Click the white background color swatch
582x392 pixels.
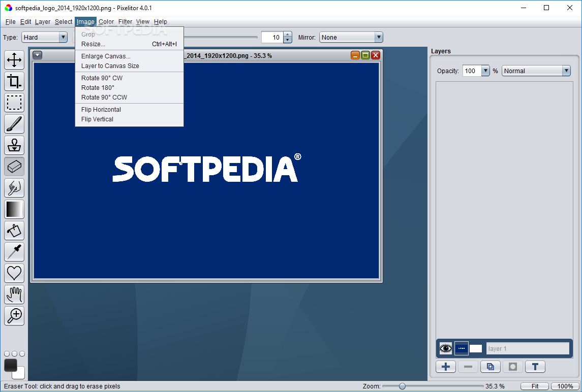pyautogui.click(x=19, y=372)
